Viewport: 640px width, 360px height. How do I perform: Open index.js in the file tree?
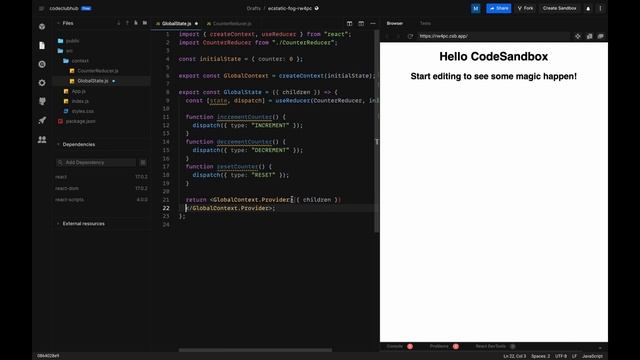tap(80, 101)
